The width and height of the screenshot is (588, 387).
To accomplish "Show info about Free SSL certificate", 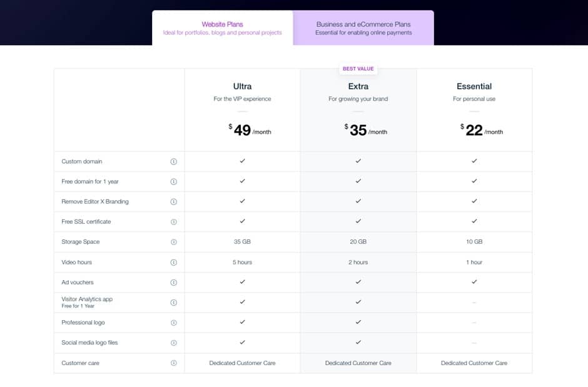I will point(174,222).
